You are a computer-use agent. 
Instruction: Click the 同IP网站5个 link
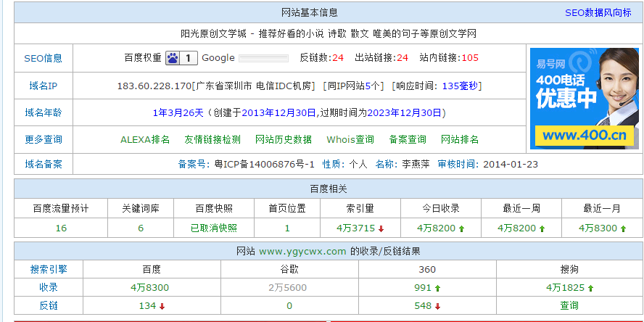point(352,86)
